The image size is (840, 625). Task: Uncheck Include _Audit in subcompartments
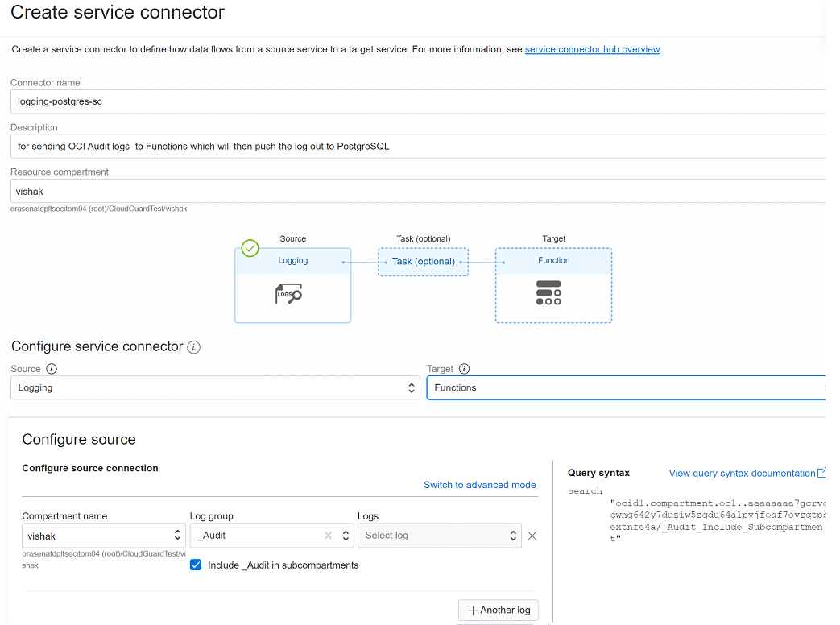point(196,565)
